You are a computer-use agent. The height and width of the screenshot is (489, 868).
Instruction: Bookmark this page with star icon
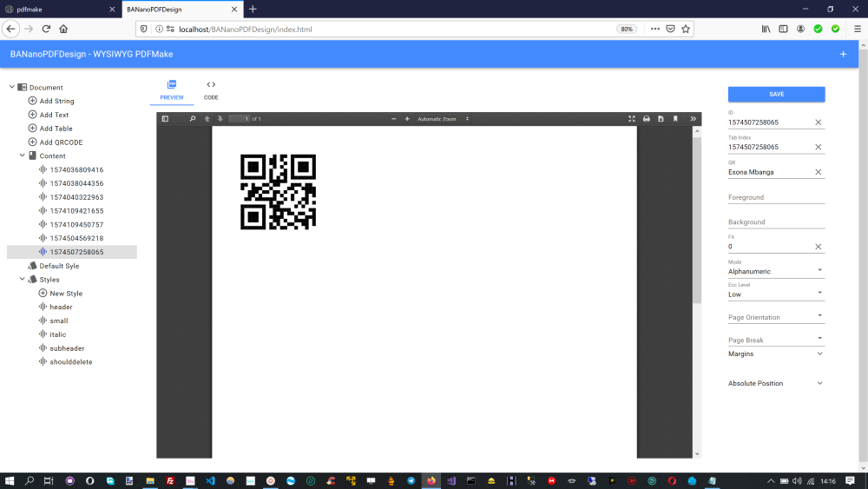click(x=686, y=29)
